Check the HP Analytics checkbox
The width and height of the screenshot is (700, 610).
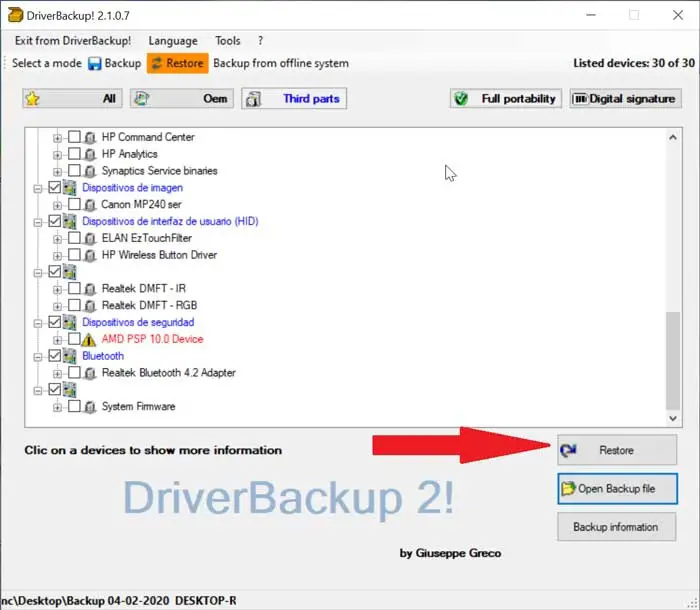click(74, 153)
